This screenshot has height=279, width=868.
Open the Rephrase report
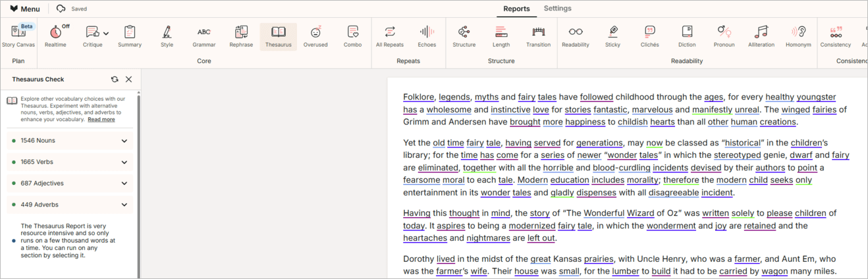[x=241, y=36]
